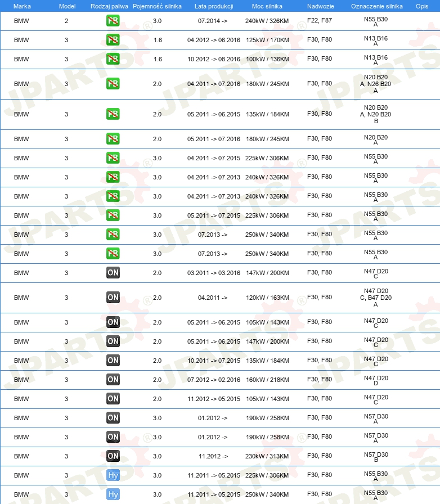440x504 pixels.
Task: Click the power cell 100kW / 136KM
Action: (268, 59)
